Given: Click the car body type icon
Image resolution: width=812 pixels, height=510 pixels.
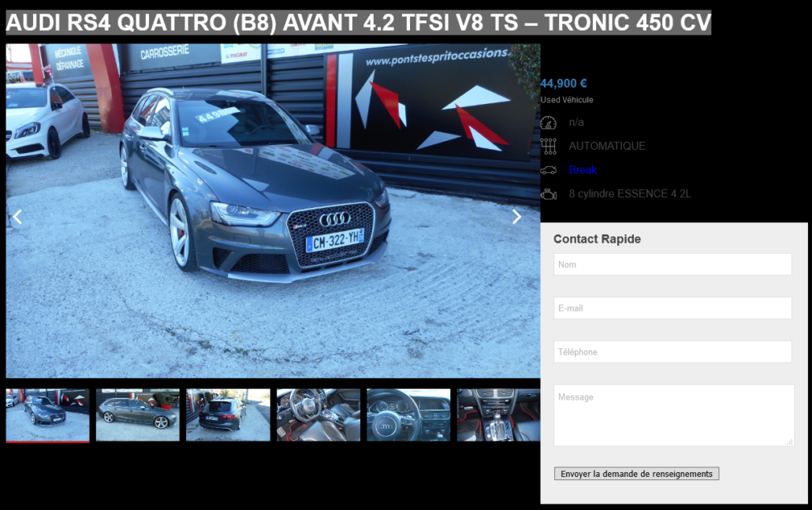Looking at the screenshot, I should click(549, 169).
